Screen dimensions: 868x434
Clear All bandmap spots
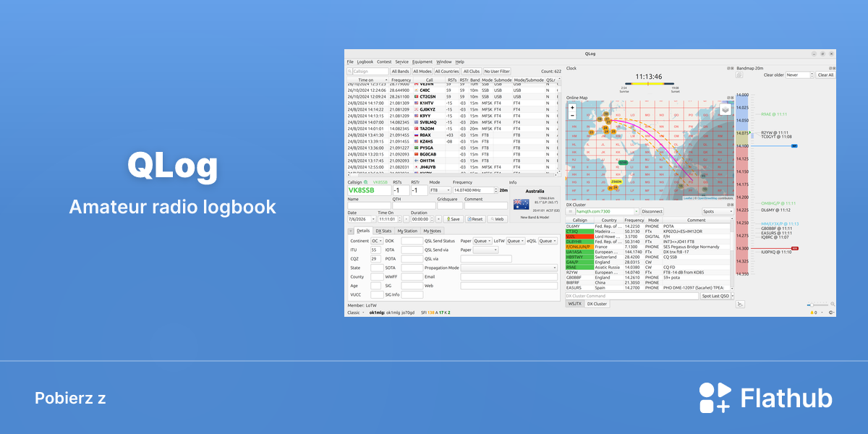[x=825, y=75]
